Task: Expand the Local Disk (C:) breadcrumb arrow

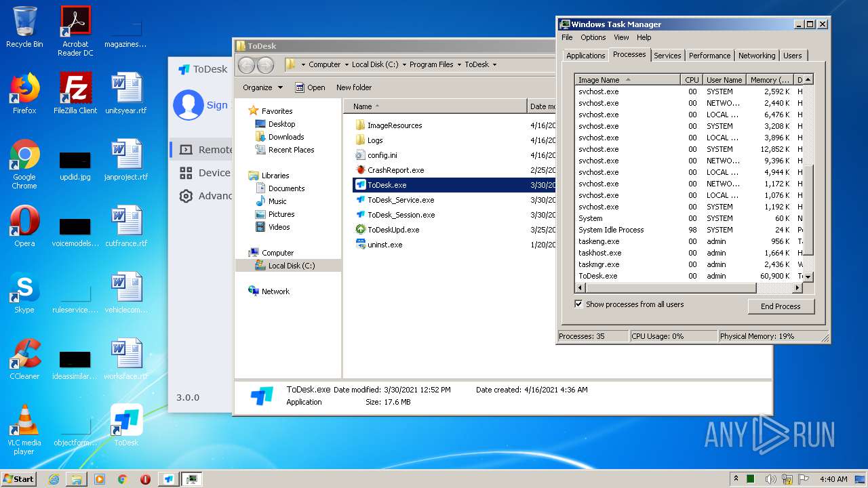Action: pos(403,65)
